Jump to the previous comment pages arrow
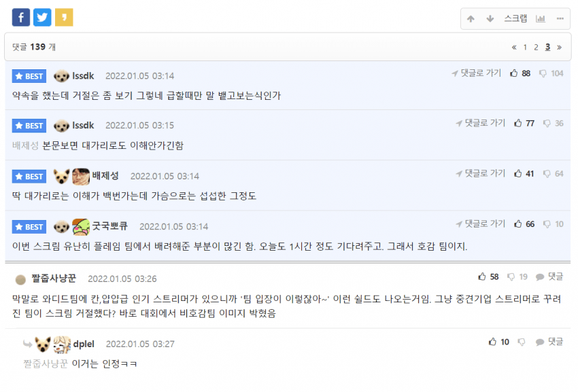Image resolution: width=578 pixels, height=392 pixels. point(514,47)
